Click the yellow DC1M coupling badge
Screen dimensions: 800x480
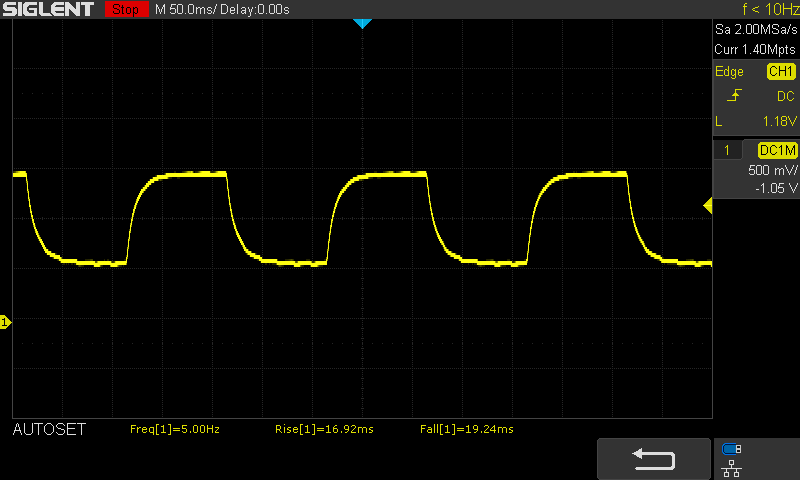777,150
